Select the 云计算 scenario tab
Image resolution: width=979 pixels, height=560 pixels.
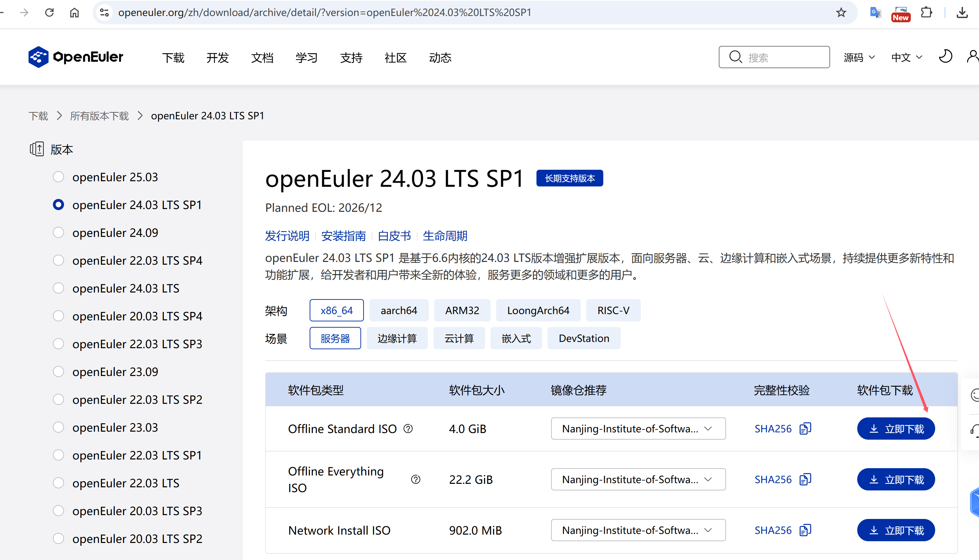[459, 338]
